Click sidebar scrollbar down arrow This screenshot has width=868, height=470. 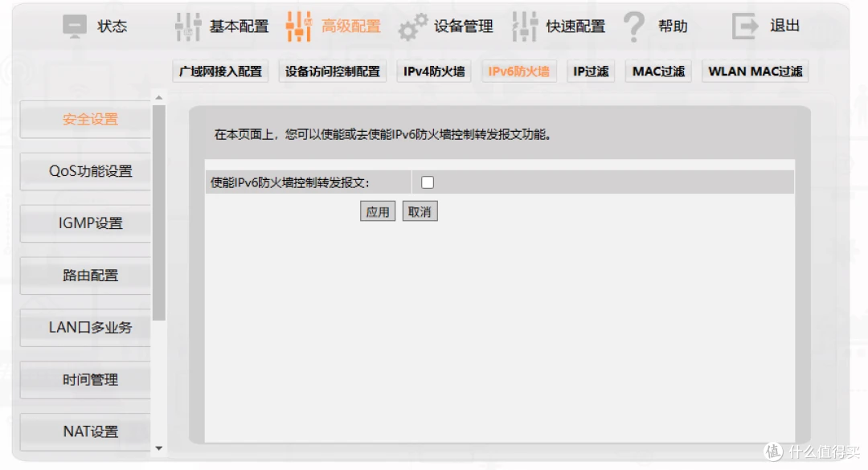[x=159, y=448]
